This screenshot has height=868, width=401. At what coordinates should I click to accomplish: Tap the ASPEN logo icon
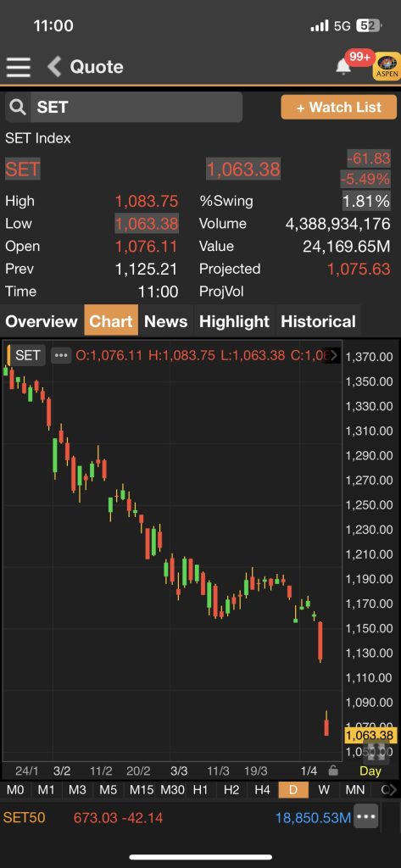[387, 66]
